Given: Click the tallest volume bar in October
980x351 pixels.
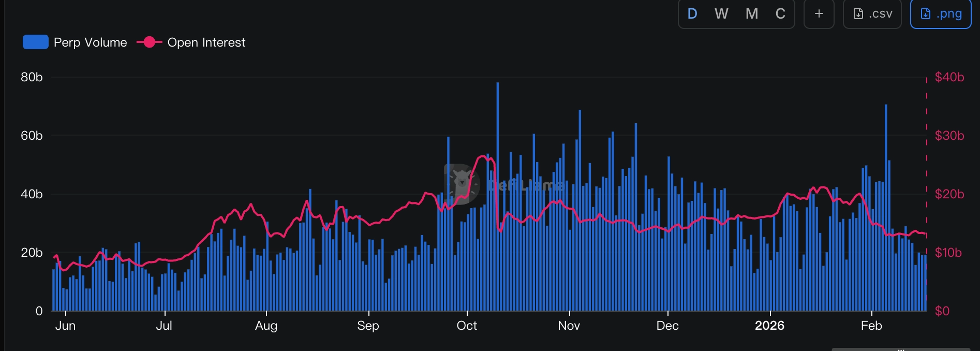Looking at the screenshot, I should (x=498, y=197).
